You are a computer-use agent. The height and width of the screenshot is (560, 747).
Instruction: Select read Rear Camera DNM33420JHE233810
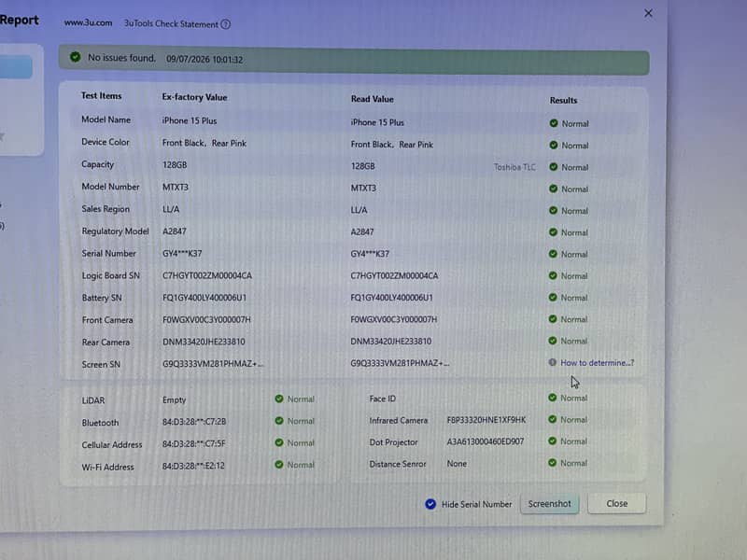click(390, 342)
